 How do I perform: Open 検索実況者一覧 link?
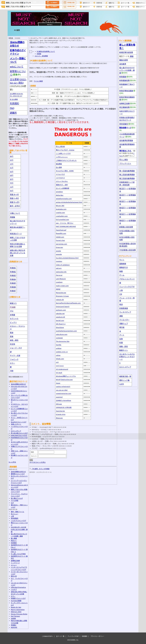pos(125,376)
